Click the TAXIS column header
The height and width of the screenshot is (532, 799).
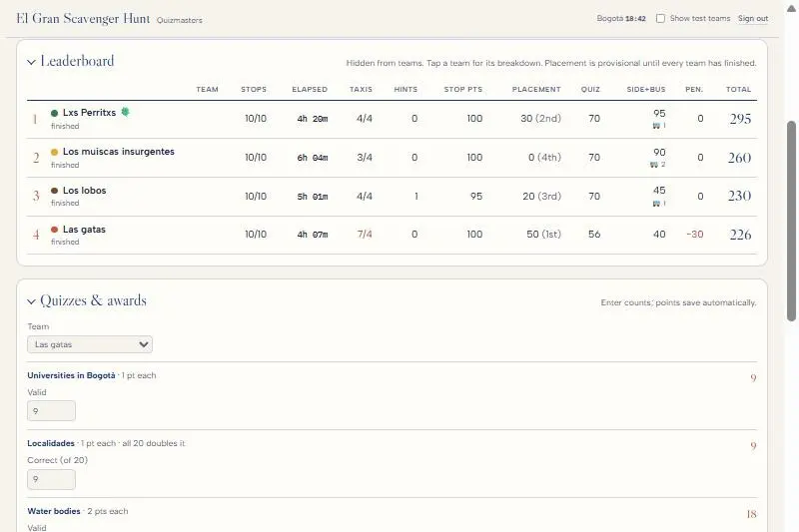tap(361, 89)
